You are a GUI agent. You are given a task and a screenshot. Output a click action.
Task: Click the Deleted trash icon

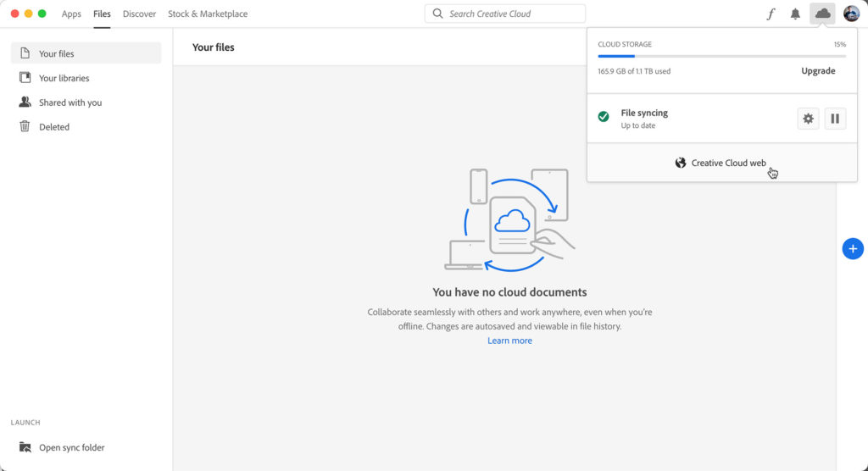coord(25,126)
